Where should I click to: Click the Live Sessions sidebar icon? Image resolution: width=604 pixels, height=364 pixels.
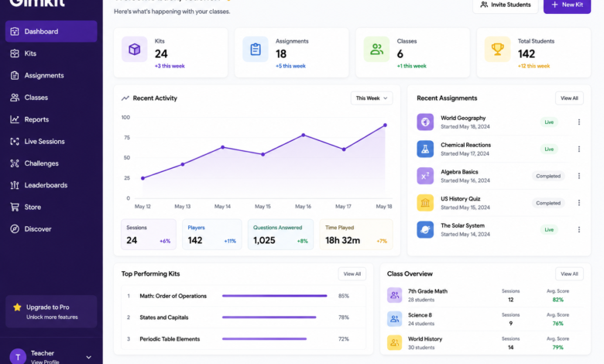click(x=15, y=142)
